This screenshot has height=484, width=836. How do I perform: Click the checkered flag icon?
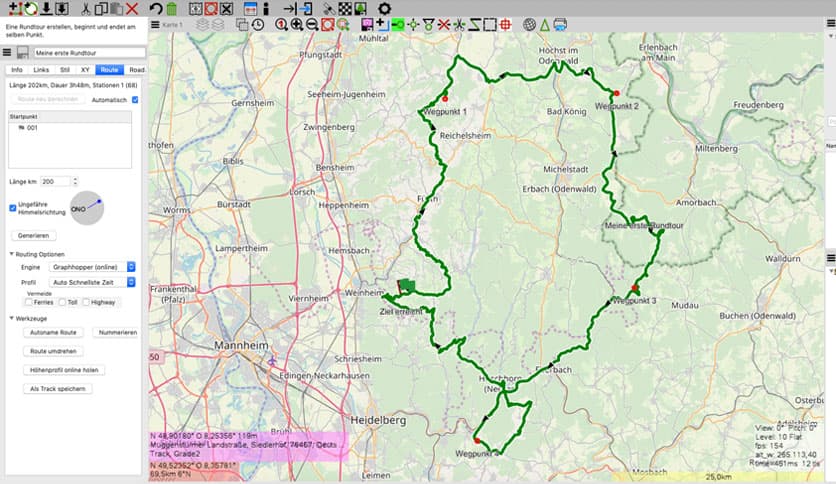345,9
